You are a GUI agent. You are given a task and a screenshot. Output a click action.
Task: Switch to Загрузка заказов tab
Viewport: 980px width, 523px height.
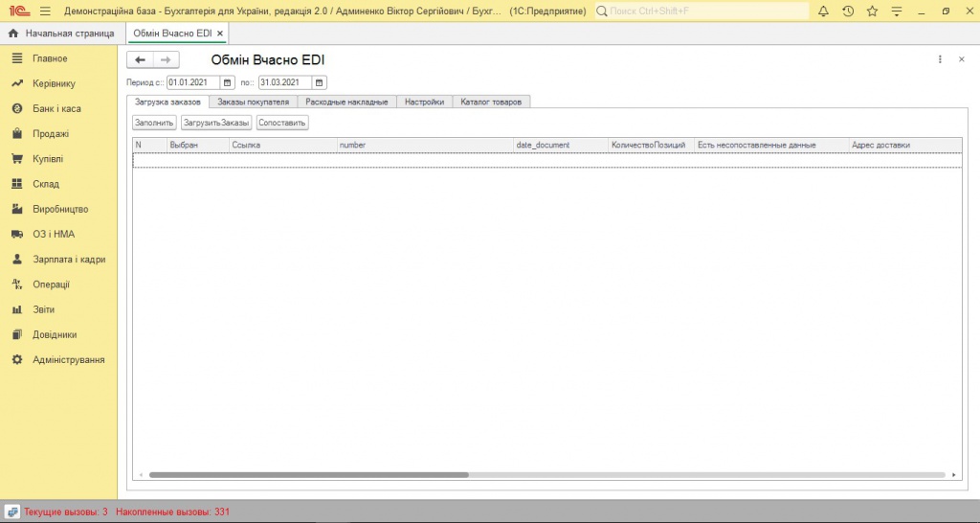pos(167,102)
